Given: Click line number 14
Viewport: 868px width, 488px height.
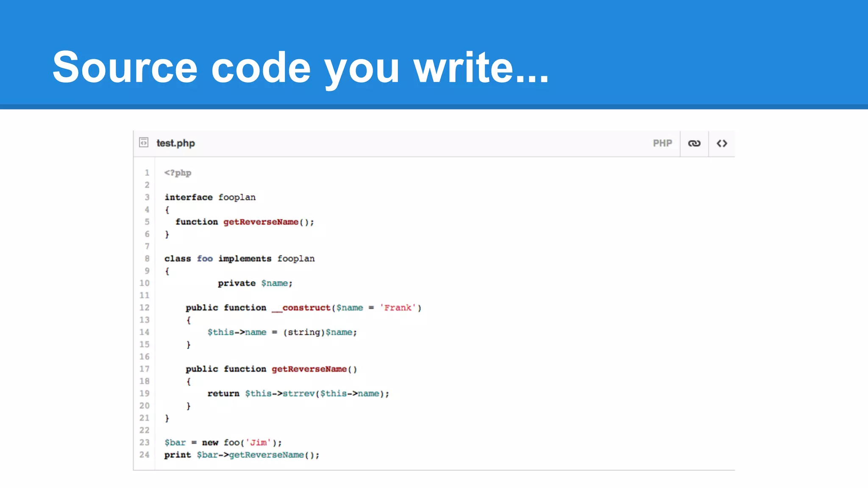Looking at the screenshot, I should pos(145,332).
